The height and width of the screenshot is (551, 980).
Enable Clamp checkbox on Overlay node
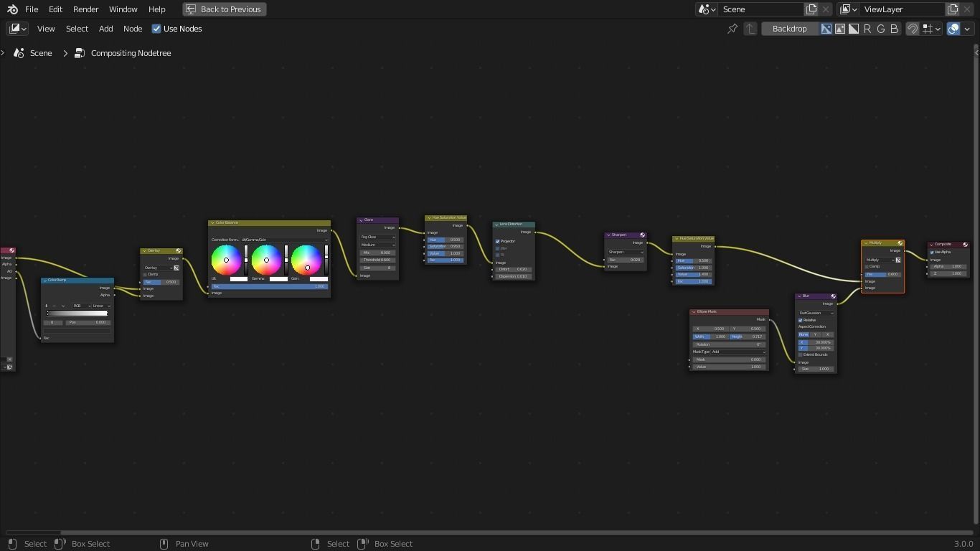[x=146, y=274]
